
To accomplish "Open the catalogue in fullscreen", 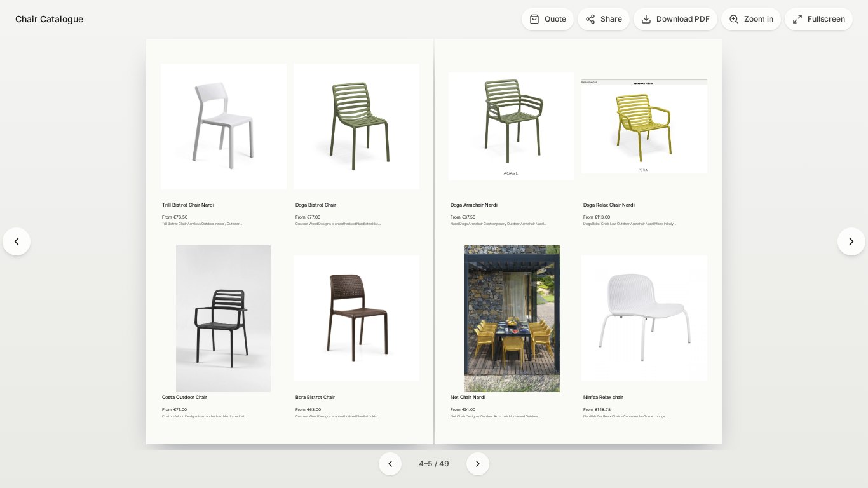I will click(x=819, y=19).
